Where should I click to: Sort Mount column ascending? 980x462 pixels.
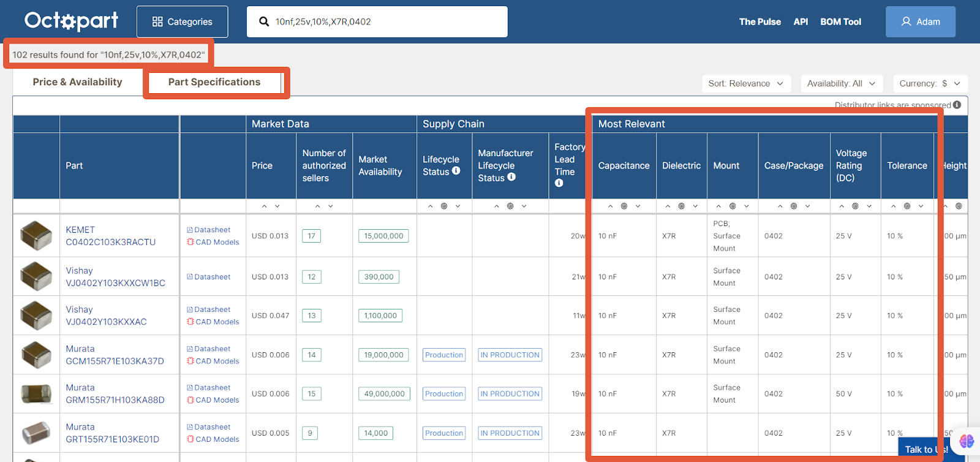pyautogui.click(x=718, y=206)
